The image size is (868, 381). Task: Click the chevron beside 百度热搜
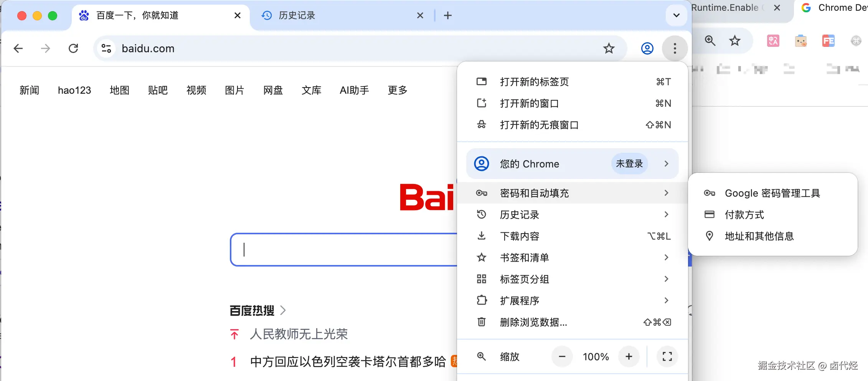pyautogui.click(x=283, y=310)
